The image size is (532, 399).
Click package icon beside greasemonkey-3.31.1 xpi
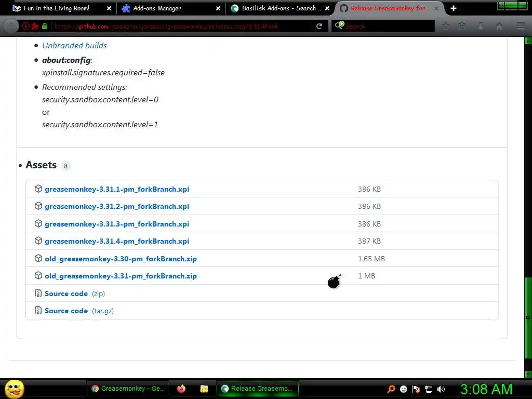[x=38, y=189]
